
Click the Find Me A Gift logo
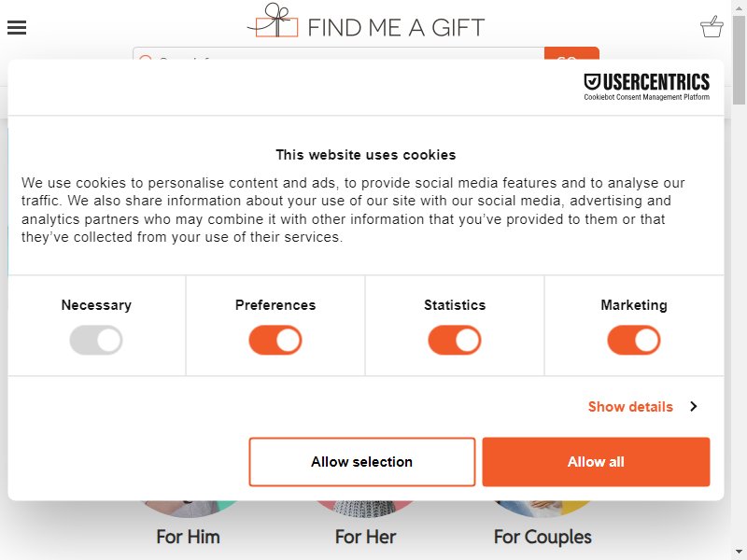pyautogui.click(x=366, y=21)
